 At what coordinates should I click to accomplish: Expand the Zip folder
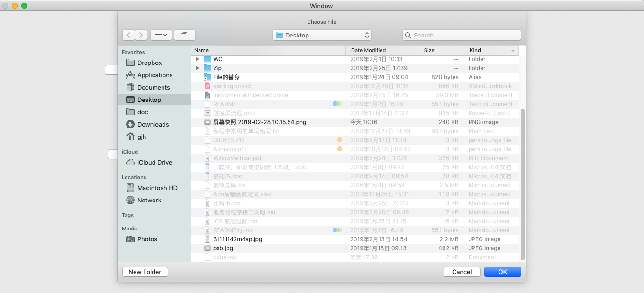(x=198, y=68)
